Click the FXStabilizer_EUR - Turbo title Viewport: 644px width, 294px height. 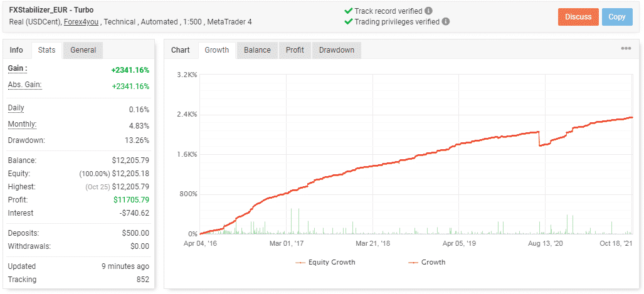tap(50, 11)
